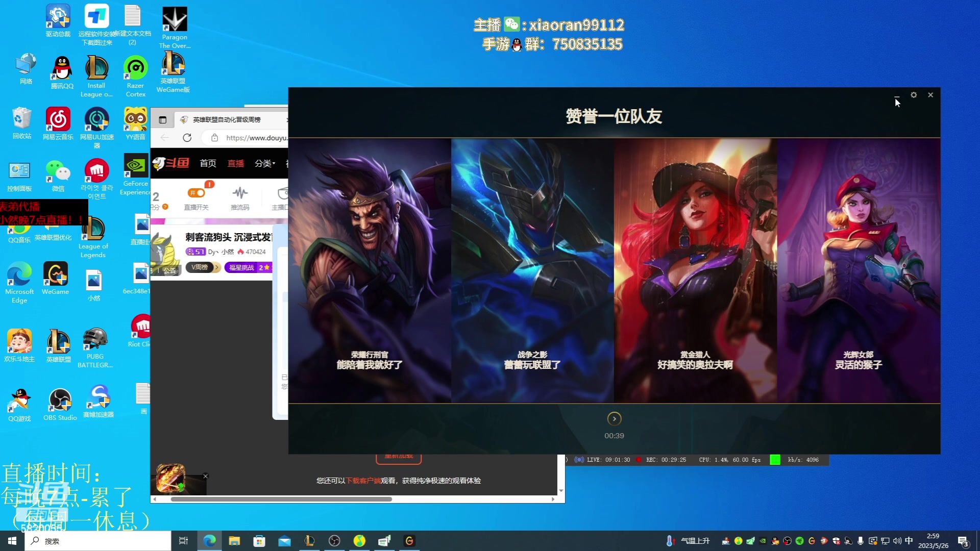
Task: Open 英雄联盟 WeGame版 desktop shortcut
Action: tap(173, 72)
